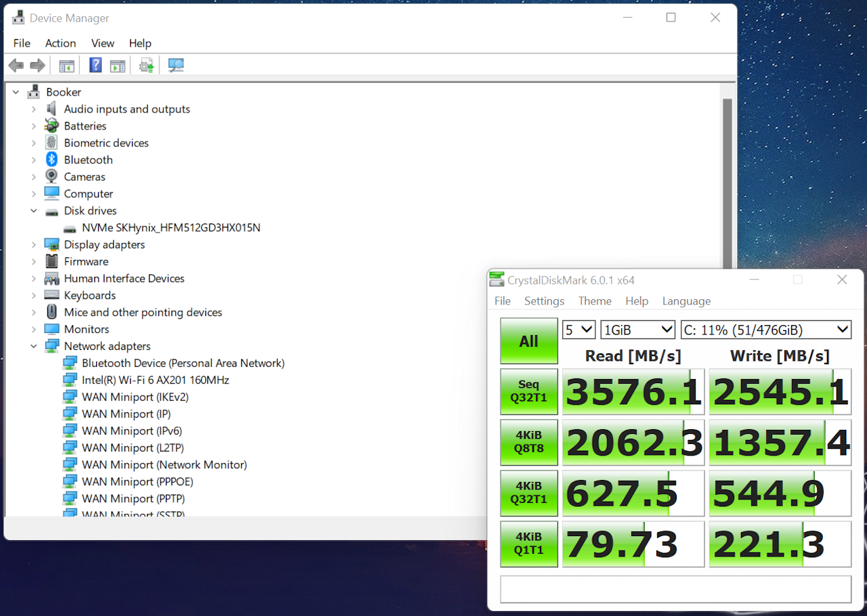Click the Update device driver toolbar icon
The width and height of the screenshot is (867, 616).
pos(146,66)
